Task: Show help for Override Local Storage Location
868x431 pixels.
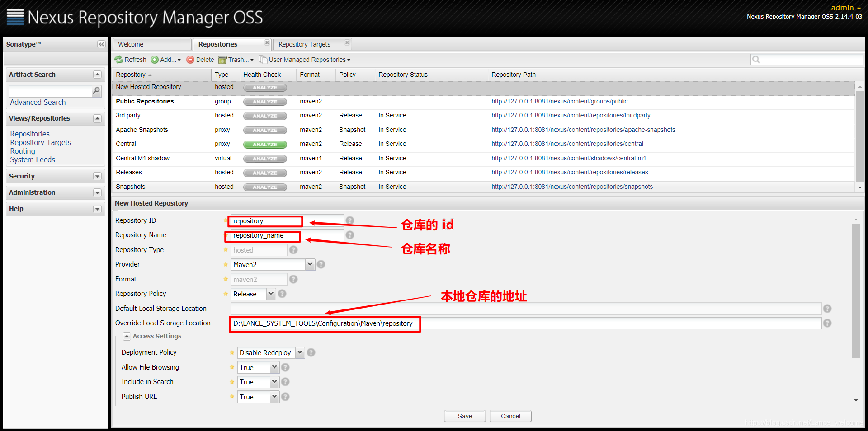Action: (x=827, y=323)
